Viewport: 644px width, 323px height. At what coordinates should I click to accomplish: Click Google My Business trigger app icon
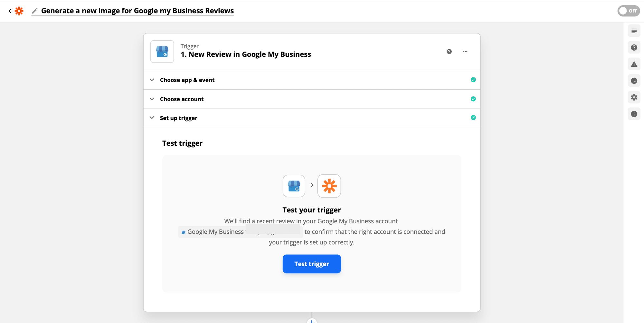pyautogui.click(x=162, y=52)
